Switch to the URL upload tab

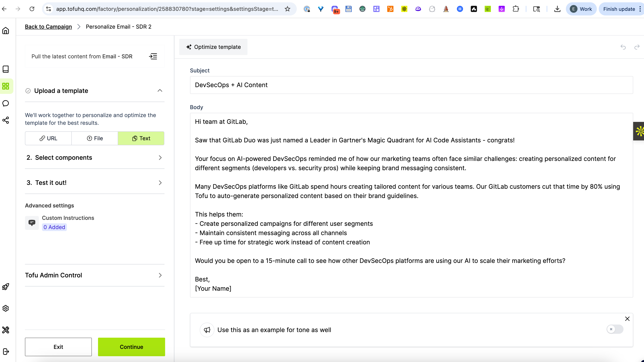click(x=48, y=138)
